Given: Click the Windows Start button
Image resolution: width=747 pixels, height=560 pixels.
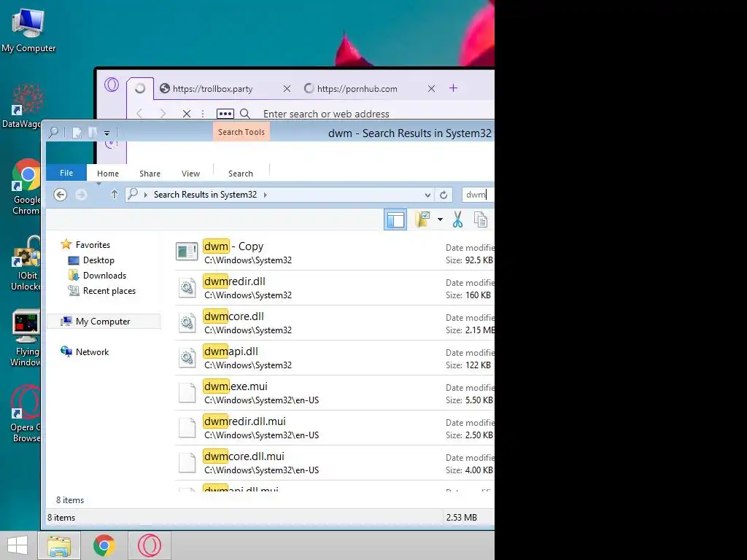Looking at the screenshot, I should pyautogui.click(x=18, y=545).
